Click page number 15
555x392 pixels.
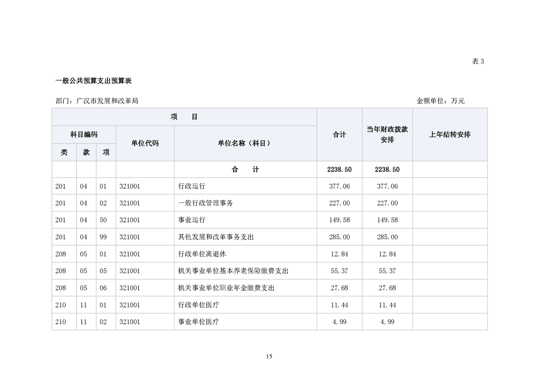(269, 356)
